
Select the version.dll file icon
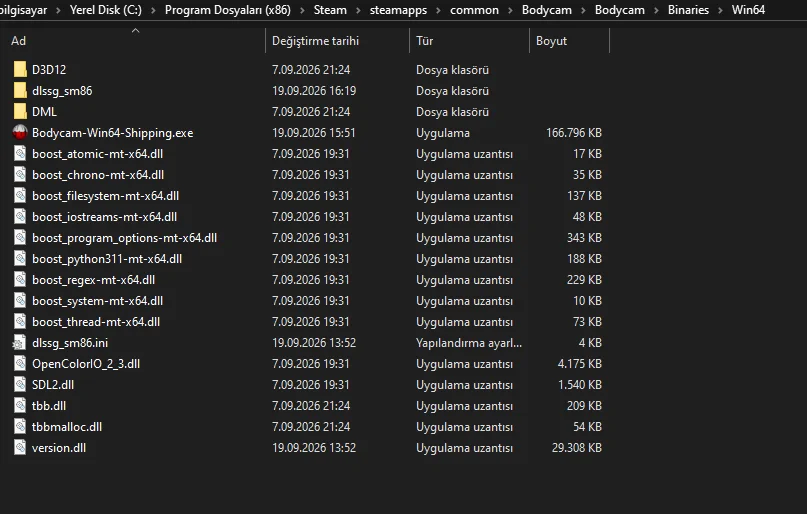tap(20, 448)
